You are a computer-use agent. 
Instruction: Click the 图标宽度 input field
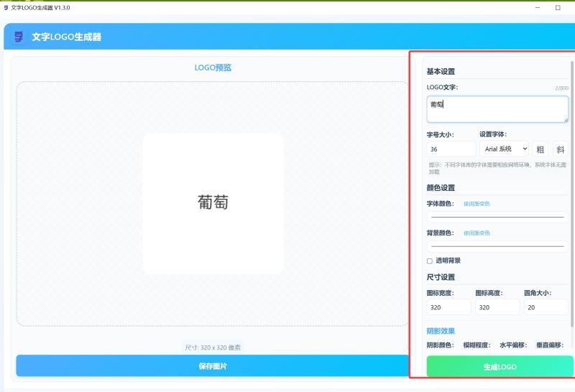click(x=448, y=307)
